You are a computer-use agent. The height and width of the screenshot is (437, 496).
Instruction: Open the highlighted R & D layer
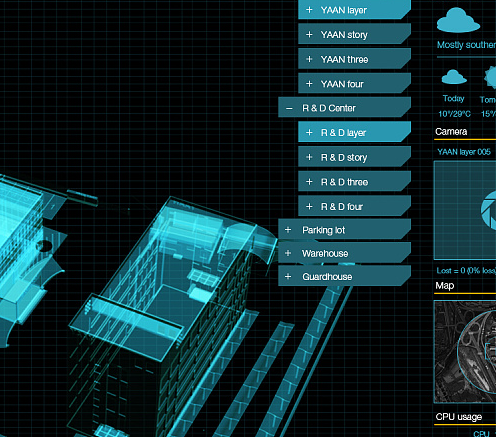coord(354,132)
